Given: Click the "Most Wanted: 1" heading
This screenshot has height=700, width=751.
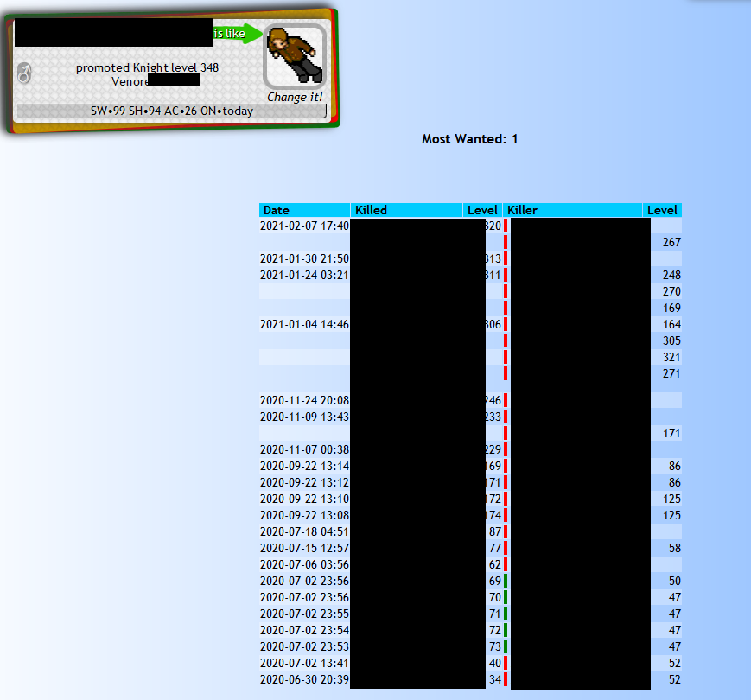Looking at the screenshot, I should click(x=469, y=138).
